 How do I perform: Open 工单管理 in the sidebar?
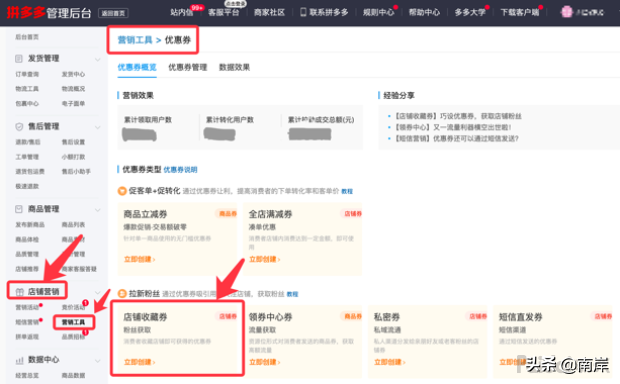tap(27, 157)
